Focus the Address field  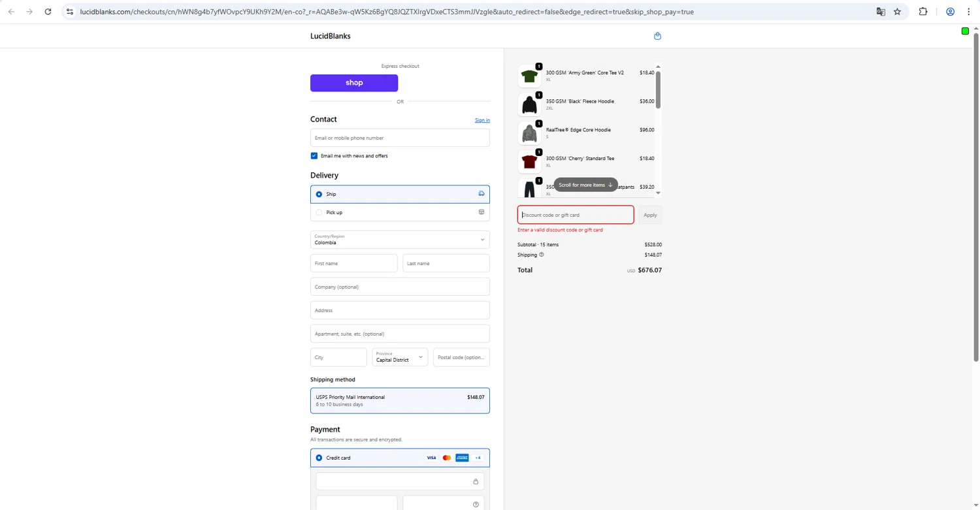click(x=400, y=310)
